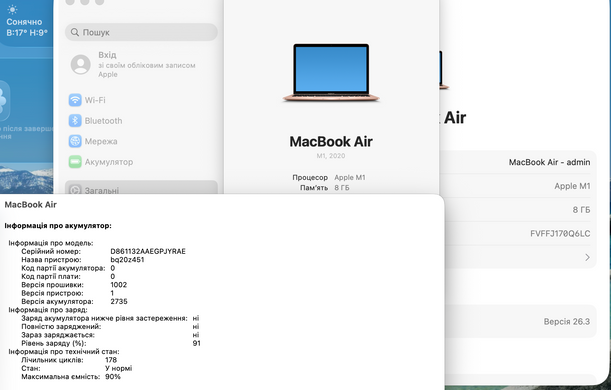Image resolution: width=611 pixels, height=390 pixels.
Task: Click the Інформація про технічний стан heading
Action: (64, 351)
